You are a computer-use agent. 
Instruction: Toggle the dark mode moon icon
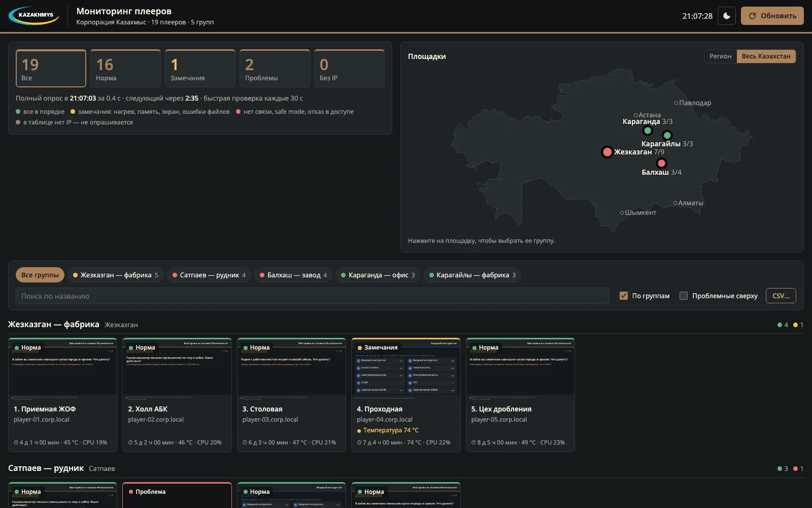click(726, 16)
